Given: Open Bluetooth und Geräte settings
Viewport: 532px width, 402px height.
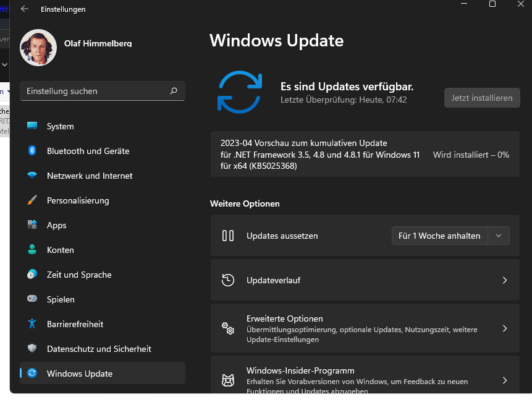Looking at the screenshot, I should 103,151.
